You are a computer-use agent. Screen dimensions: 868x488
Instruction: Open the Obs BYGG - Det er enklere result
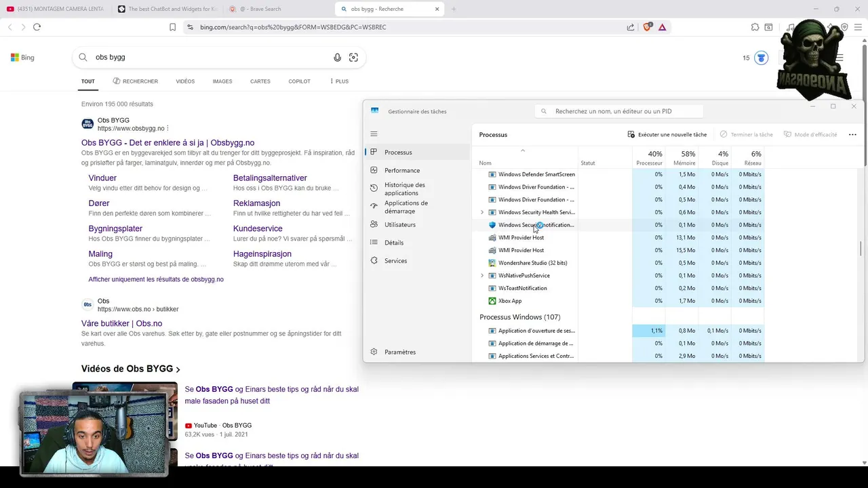pos(167,143)
